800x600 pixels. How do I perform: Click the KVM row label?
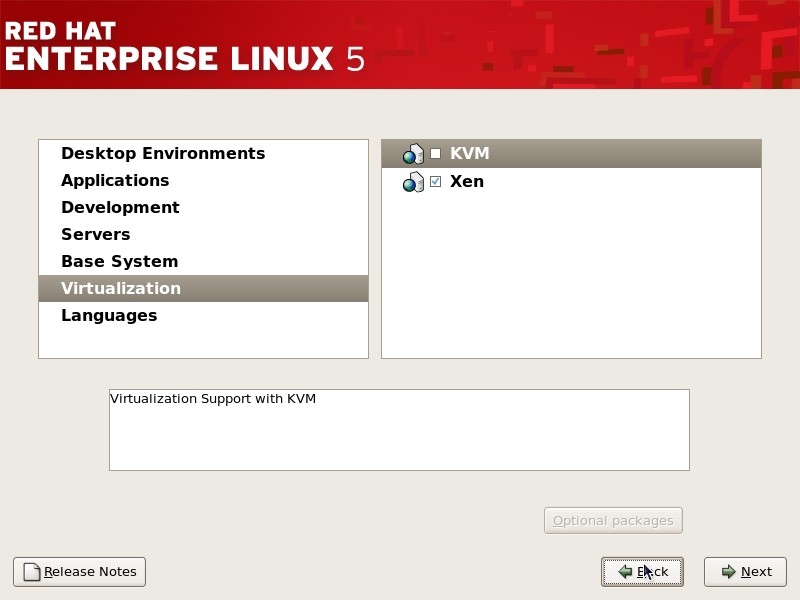(x=469, y=154)
